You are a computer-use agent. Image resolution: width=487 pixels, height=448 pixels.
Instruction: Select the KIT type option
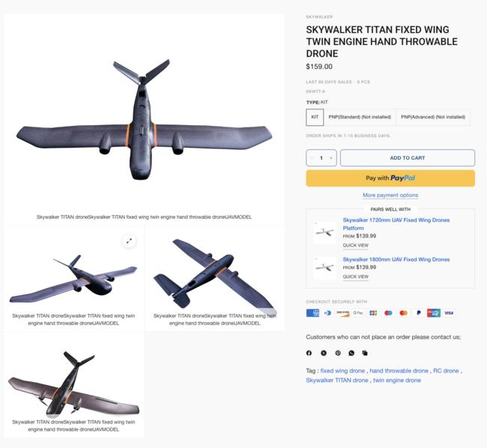(315, 117)
